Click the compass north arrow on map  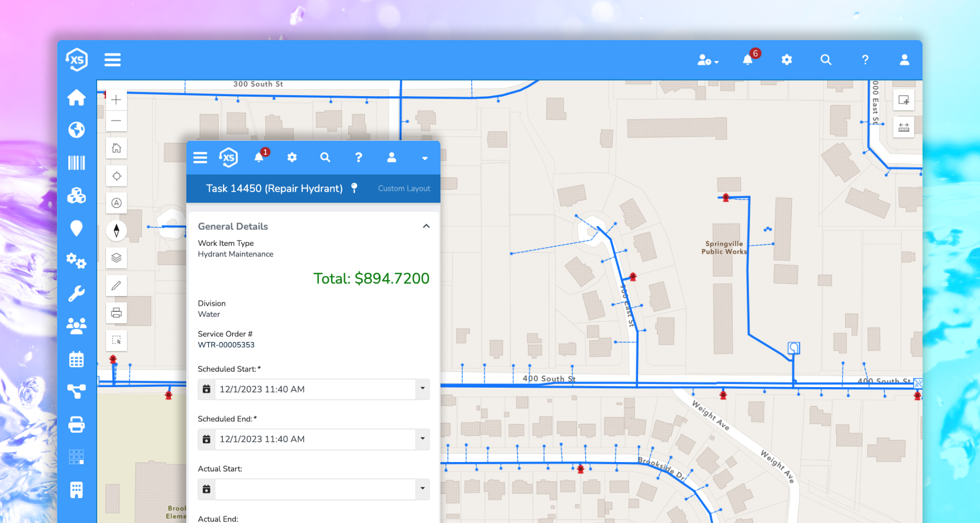116,231
